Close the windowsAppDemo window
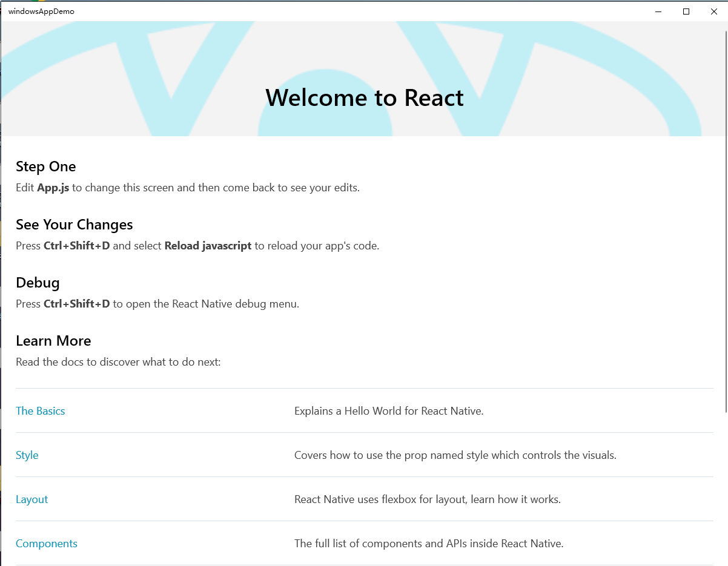728x566 pixels. coord(714,12)
